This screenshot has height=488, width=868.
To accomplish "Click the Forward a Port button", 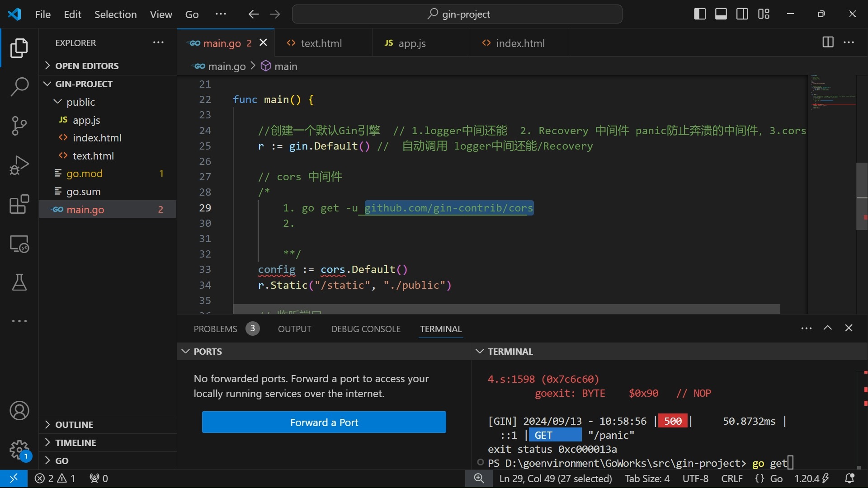I will tap(324, 422).
